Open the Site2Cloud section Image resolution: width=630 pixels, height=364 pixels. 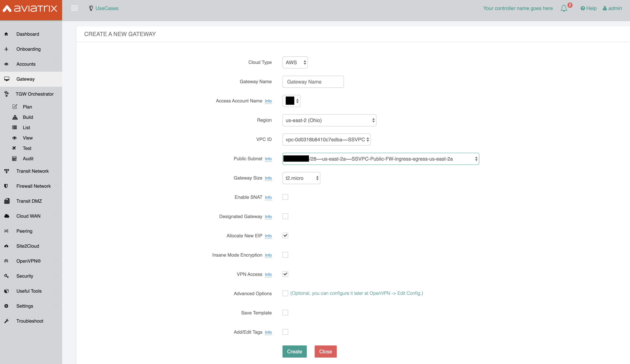[27, 246]
